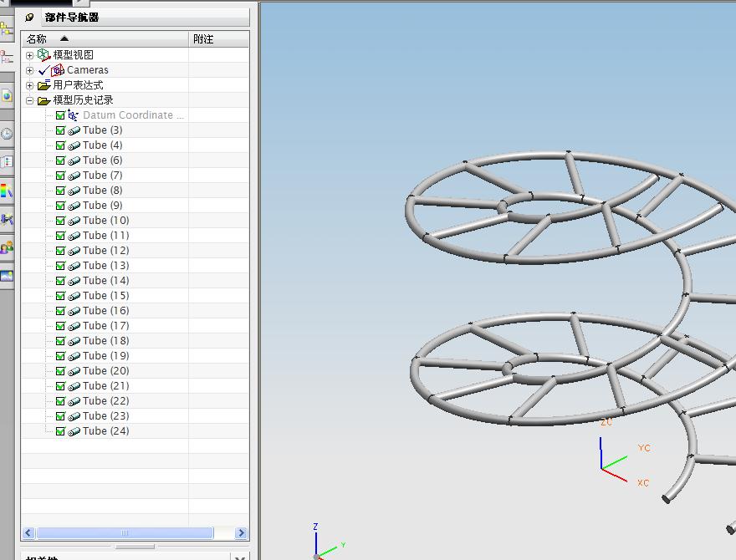Select the Cameras tree item label
Viewport: 736px width, 560px height.
coord(88,70)
